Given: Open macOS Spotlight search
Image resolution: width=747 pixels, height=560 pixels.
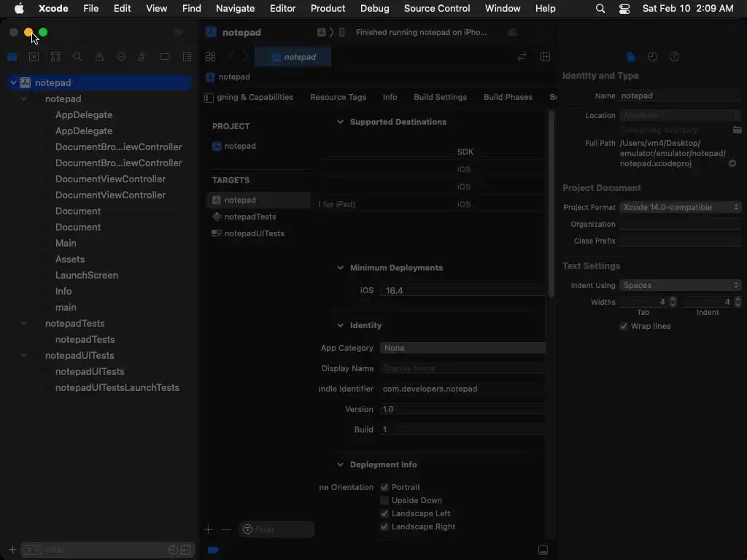Looking at the screenshot, I should [600, 9].
